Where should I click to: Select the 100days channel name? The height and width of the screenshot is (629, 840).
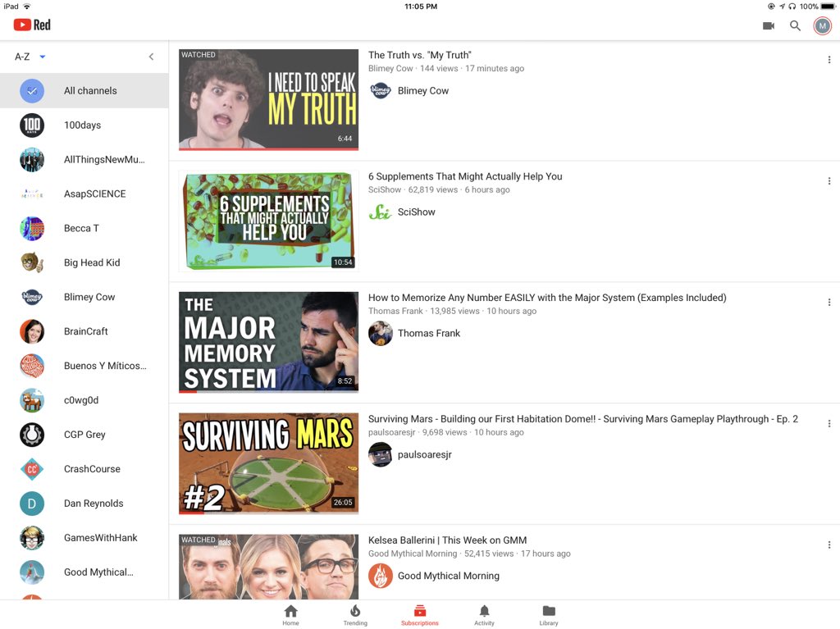(x=83, y=125)
